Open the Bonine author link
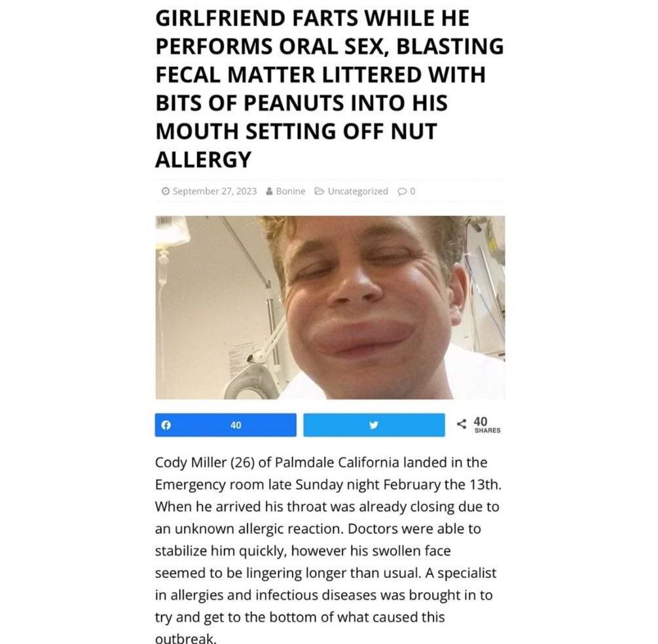Viewport: 658px width, 644px height. tap(291, 191)
